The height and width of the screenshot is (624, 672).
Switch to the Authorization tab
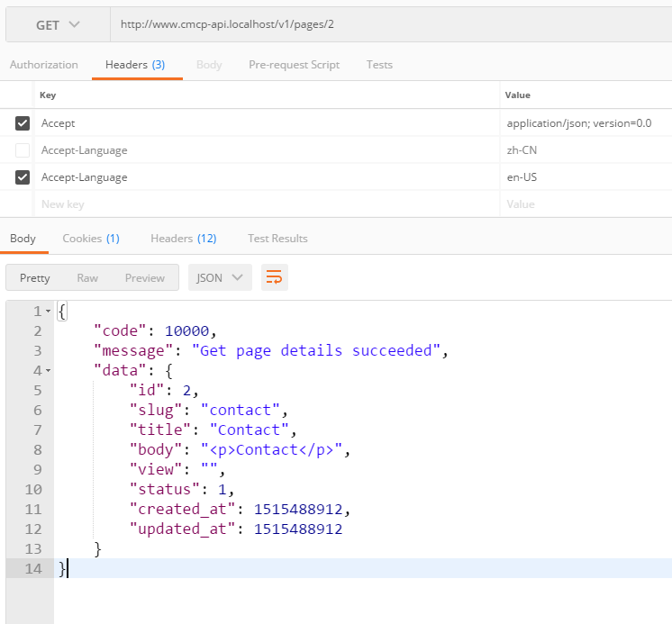43,65
